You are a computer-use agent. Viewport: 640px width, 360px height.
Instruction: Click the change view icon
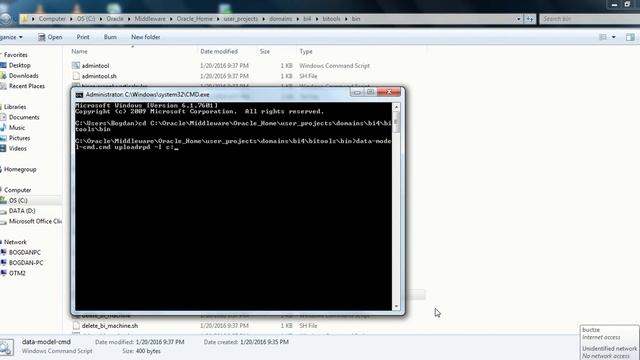click(602, 37)
